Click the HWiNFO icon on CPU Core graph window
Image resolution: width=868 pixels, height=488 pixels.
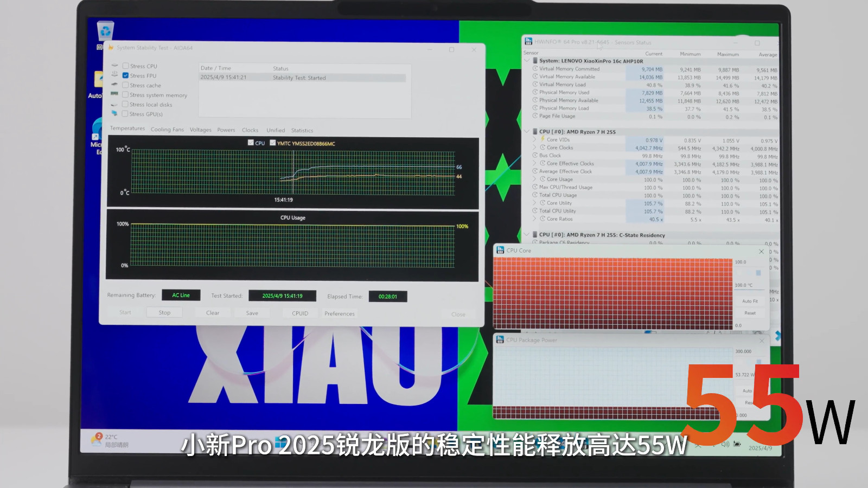point(500,250)
